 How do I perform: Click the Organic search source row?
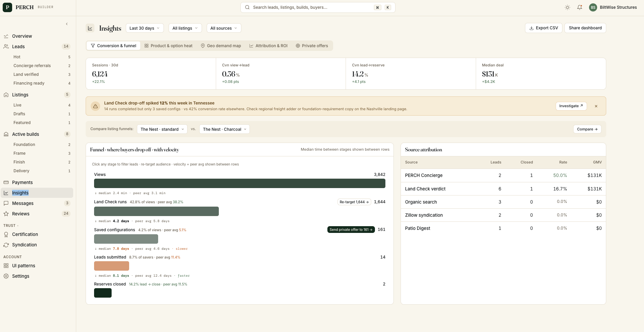point(503,202)
